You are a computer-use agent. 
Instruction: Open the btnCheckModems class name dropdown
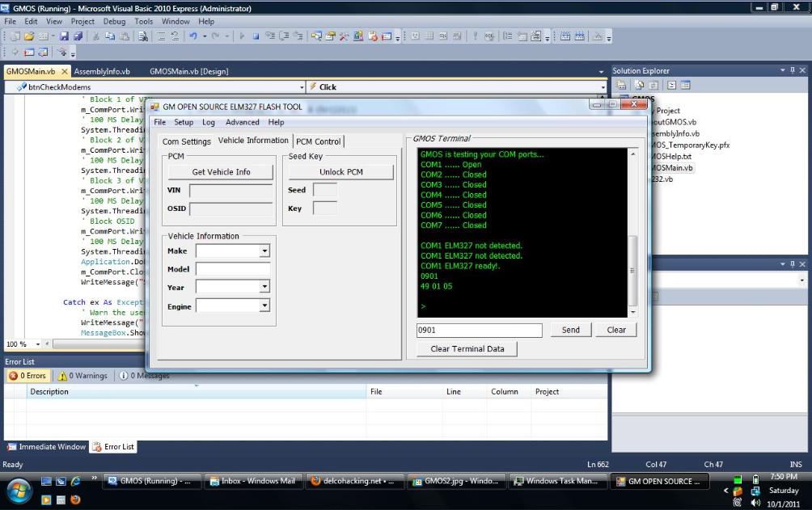tap(302, 87)
